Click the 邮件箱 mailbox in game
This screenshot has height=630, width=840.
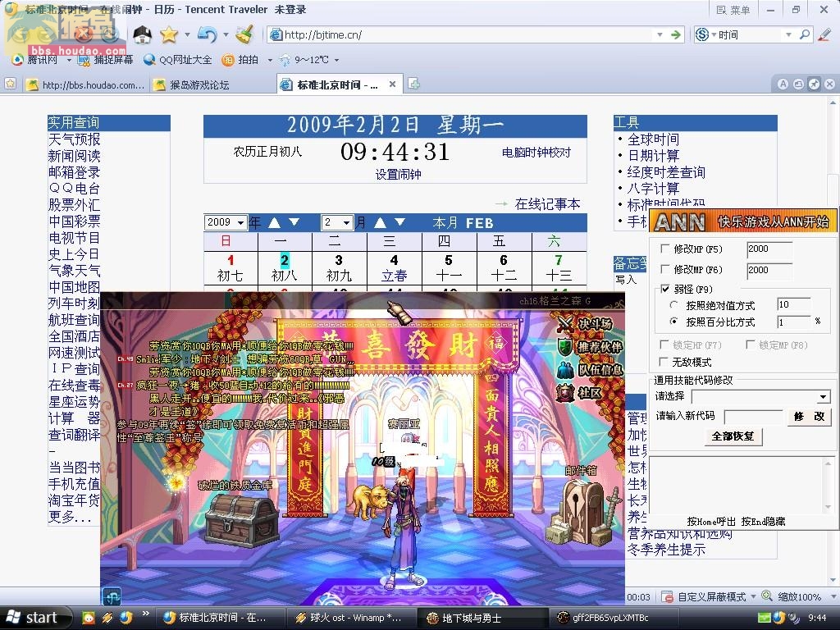[582, 512]
